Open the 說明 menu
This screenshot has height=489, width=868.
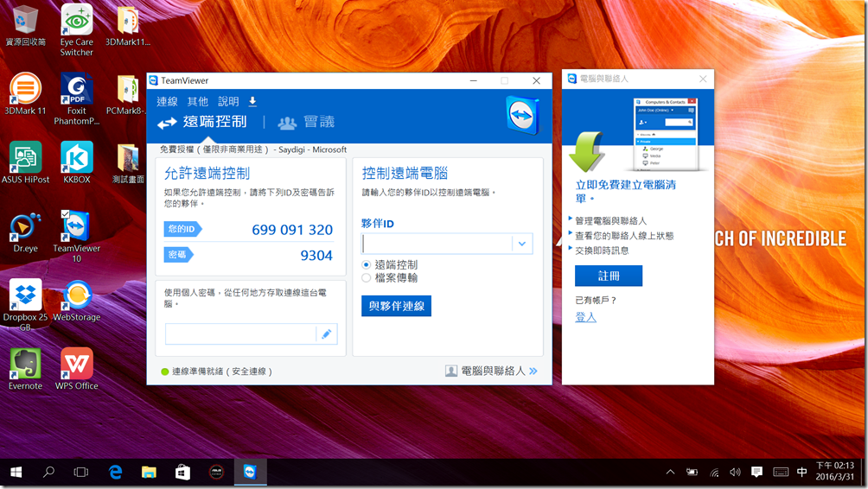(228, 101)
